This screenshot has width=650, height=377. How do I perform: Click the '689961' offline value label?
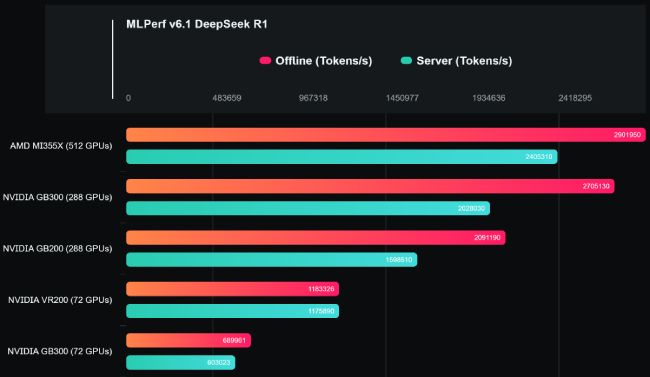(x=234, y=341)
